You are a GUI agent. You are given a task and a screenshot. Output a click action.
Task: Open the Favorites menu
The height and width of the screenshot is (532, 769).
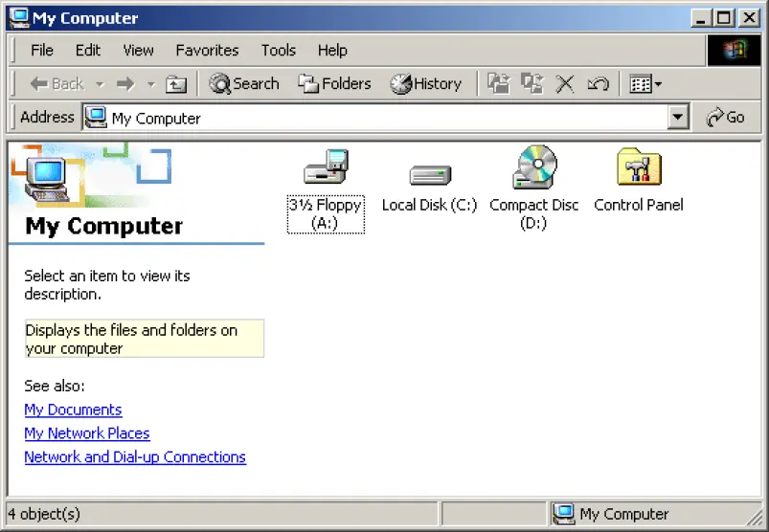[207, 50]
